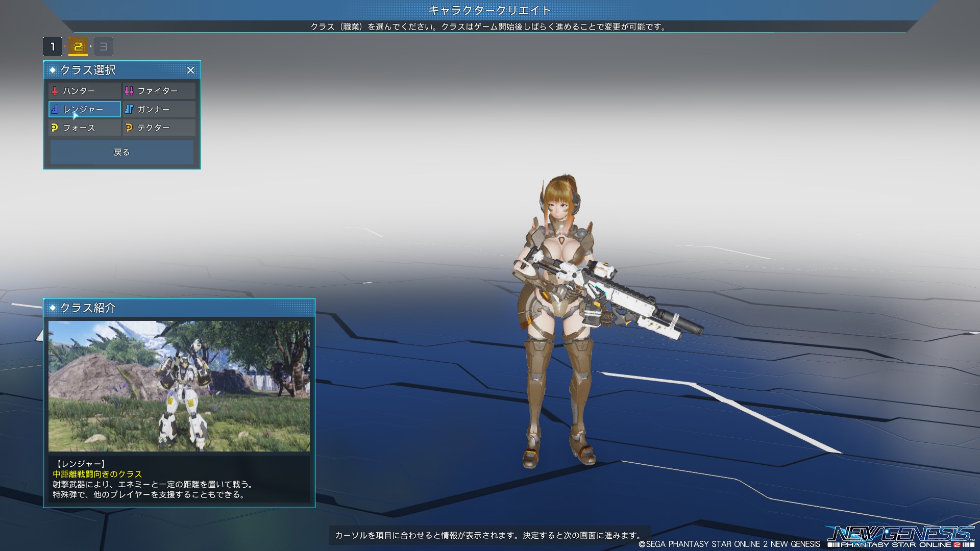Open step 3 tab

click(104, 47)
